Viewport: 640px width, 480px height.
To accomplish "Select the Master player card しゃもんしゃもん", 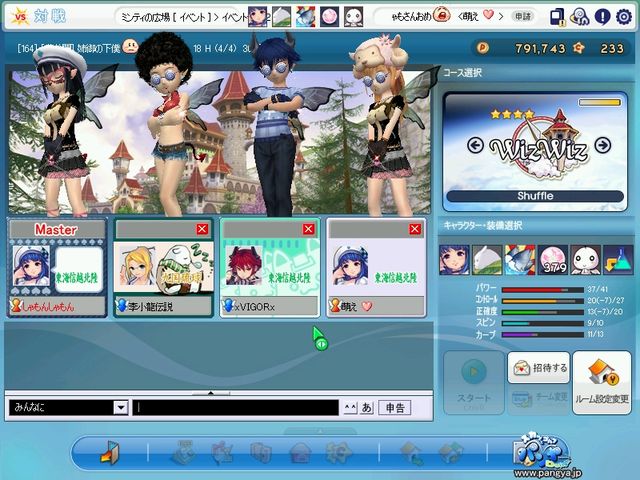I will 57,268.
